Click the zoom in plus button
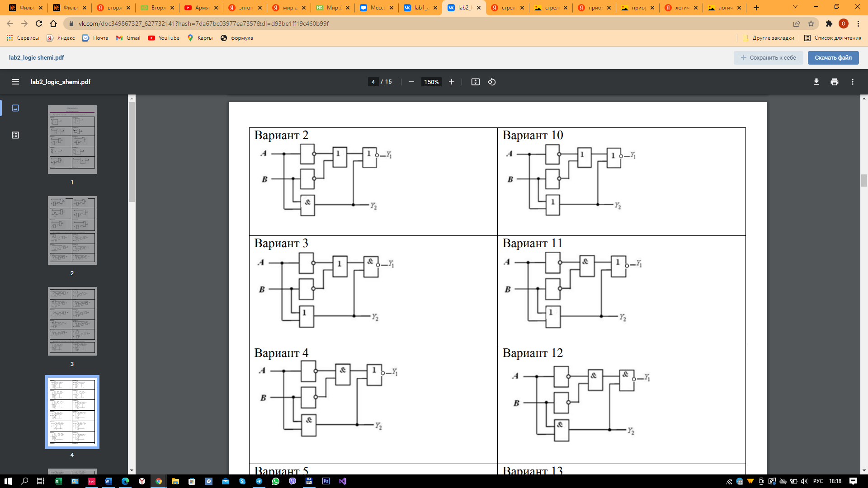The height and width of the screenshot is (488, 868). [x=451, y=82]
